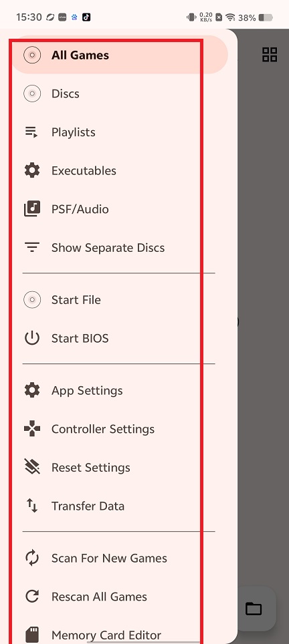Click the Start File disc icon

click(x=32, y=300)
